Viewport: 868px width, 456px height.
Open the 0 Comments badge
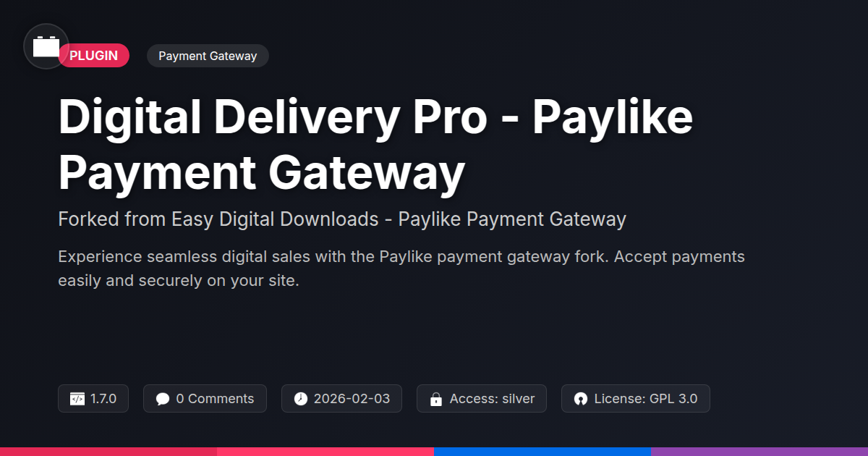point(205,399)
